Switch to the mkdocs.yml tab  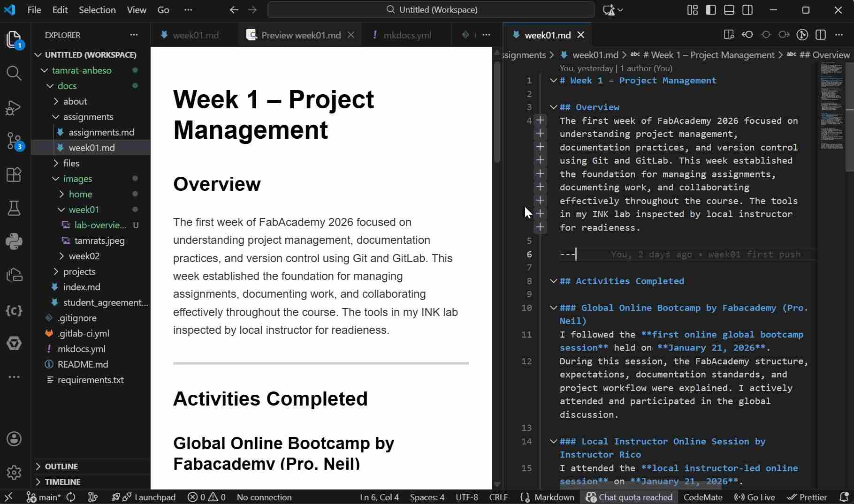point(406,35)
